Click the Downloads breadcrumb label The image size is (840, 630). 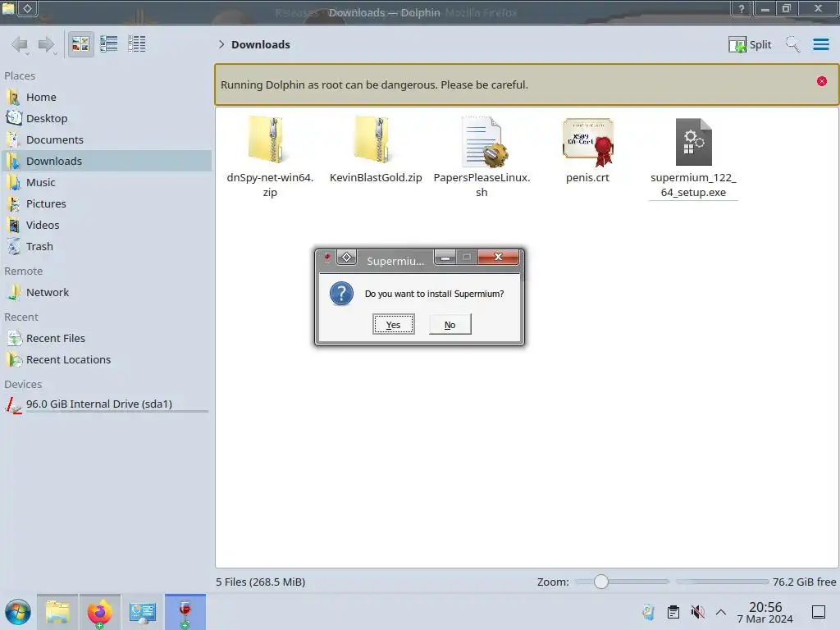[x=261, y=44]
